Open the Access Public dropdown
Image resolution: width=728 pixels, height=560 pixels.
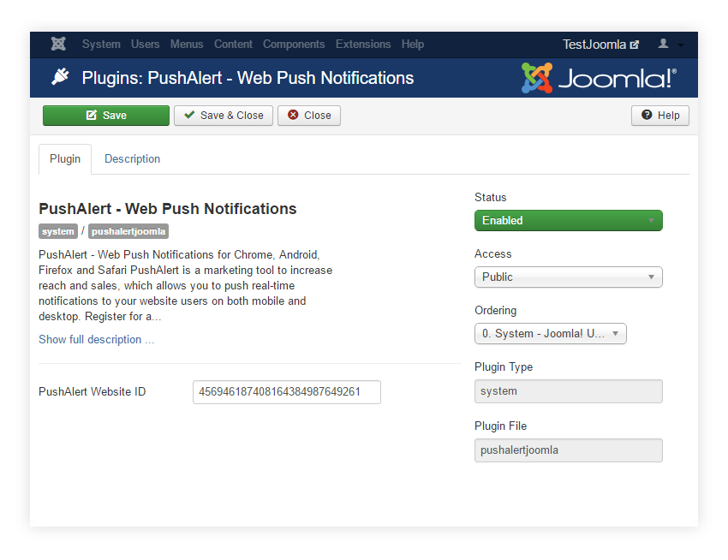click(569, 277)
